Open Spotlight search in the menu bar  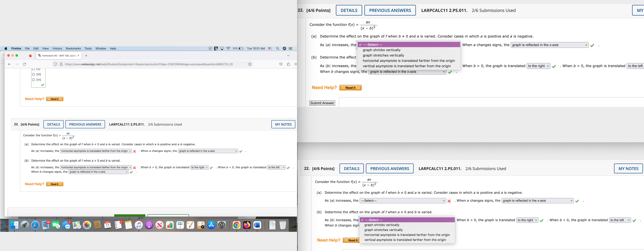pos(278,49)
